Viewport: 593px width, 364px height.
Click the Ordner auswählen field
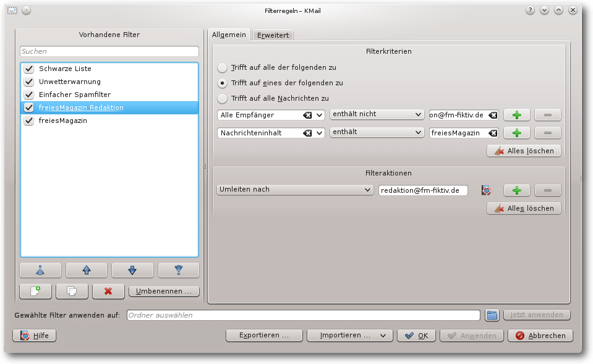coord(304,315)
